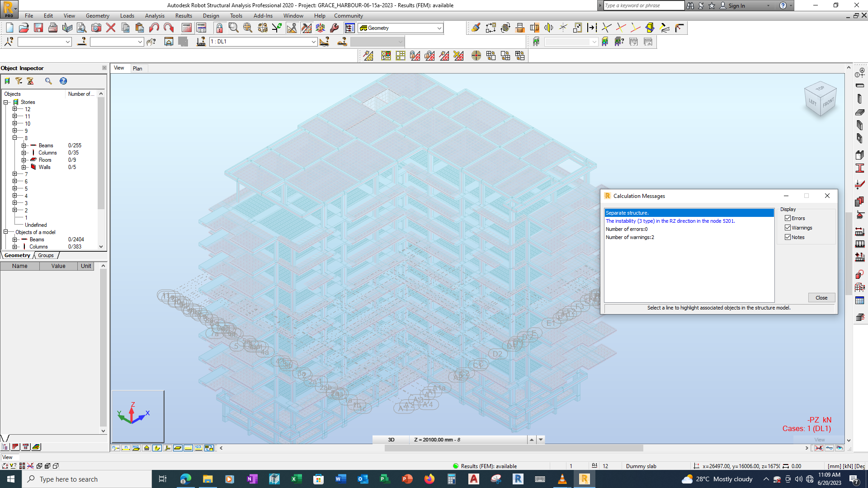Collapse story 8 in the tree
This screenshot has width=868, height=488.
[x=15, y=138]
